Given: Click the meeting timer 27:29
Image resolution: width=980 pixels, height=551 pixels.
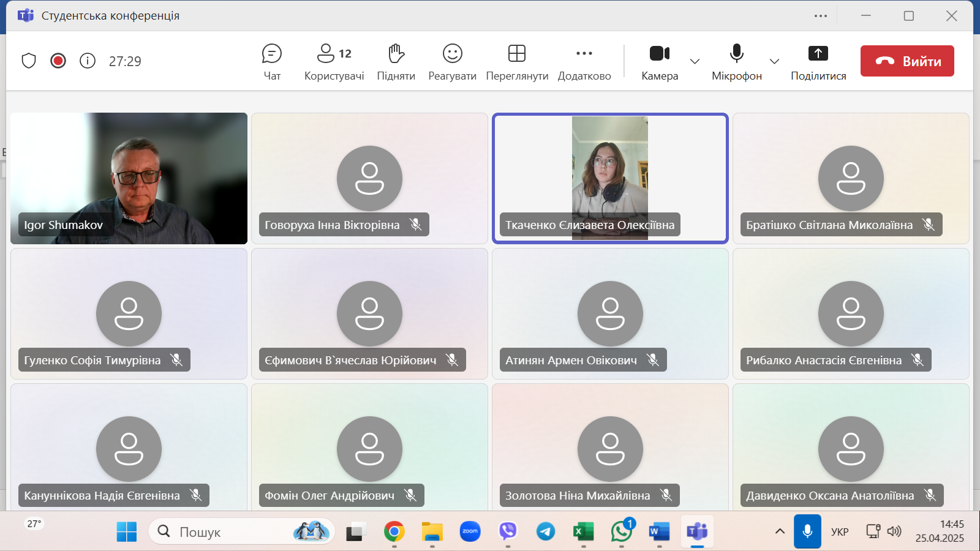Looking at the screenshot, I should (125, 61).
